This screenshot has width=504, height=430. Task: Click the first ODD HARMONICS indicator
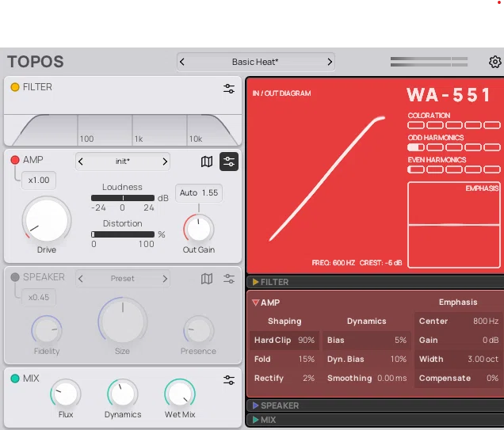coord(416,147)
